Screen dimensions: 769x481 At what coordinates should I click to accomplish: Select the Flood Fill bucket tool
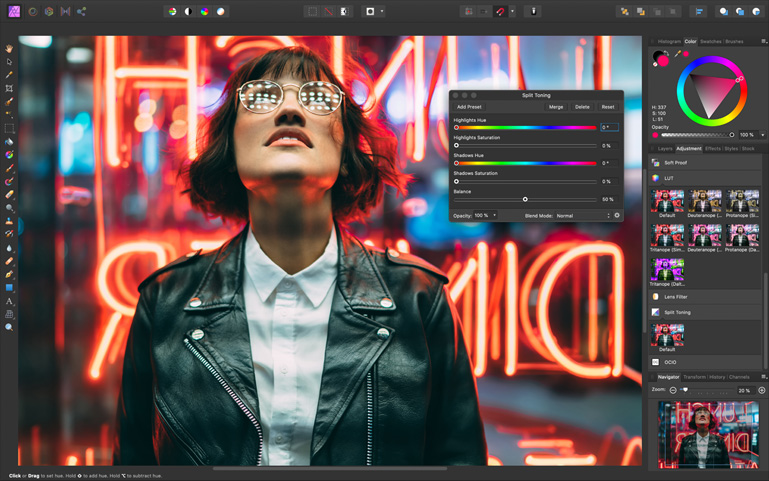[x=9, y=142]
